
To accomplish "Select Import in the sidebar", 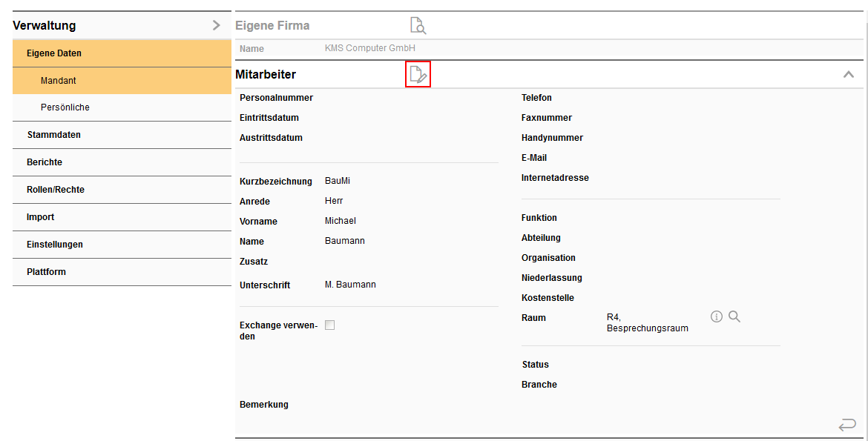I will click(x=41, y=217).
